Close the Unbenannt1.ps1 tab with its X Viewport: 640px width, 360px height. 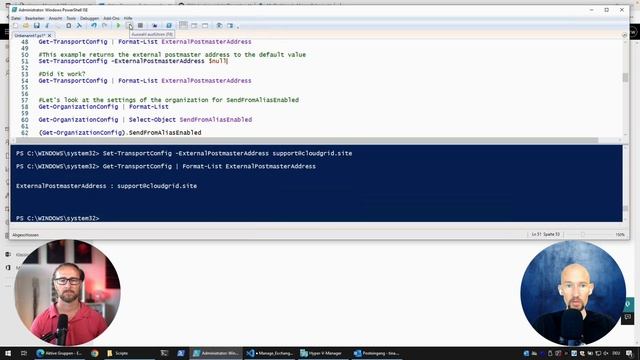[49, 36]
